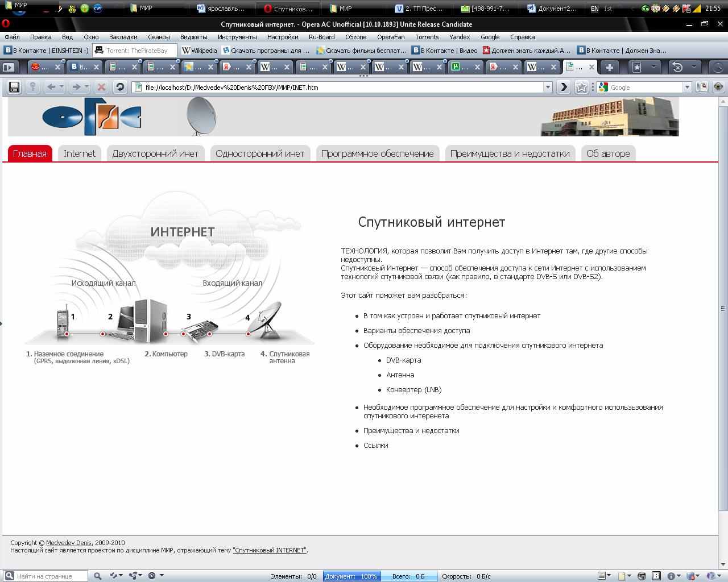This screenshot has height=582, width=728.
Task: Click the bookmark star icon by address bar
Action: coord(581,87)
